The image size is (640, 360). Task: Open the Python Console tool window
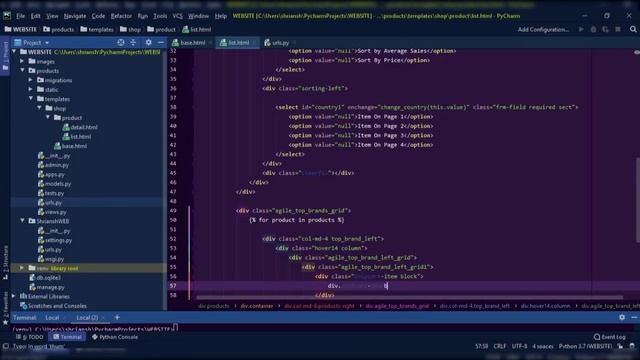click(x=115, y=337)
